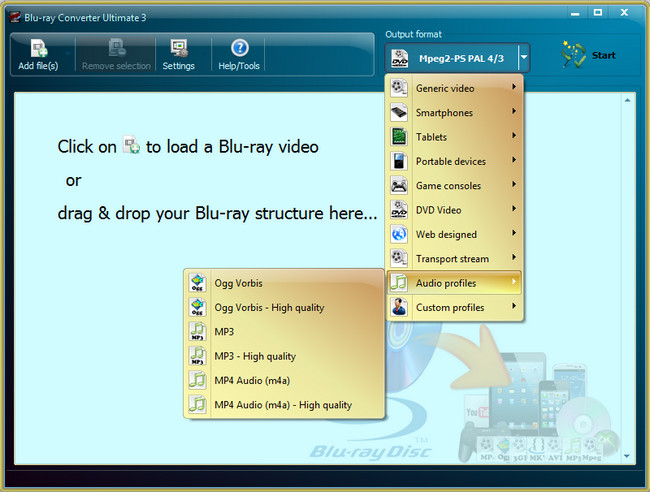Open the Generic video menu entry

[454, 88]
